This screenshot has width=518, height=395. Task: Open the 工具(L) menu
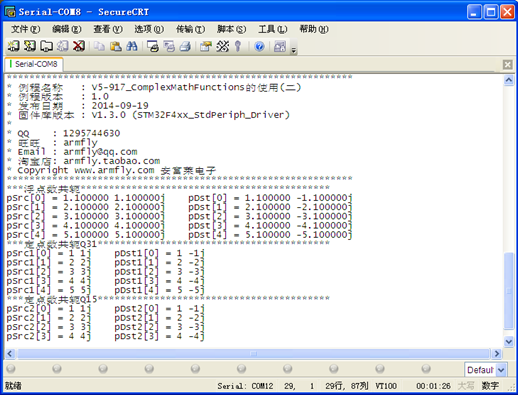(273, 29)
